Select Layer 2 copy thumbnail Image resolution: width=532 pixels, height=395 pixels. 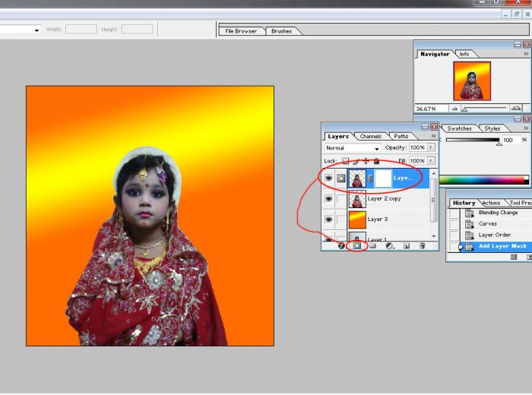357,199
